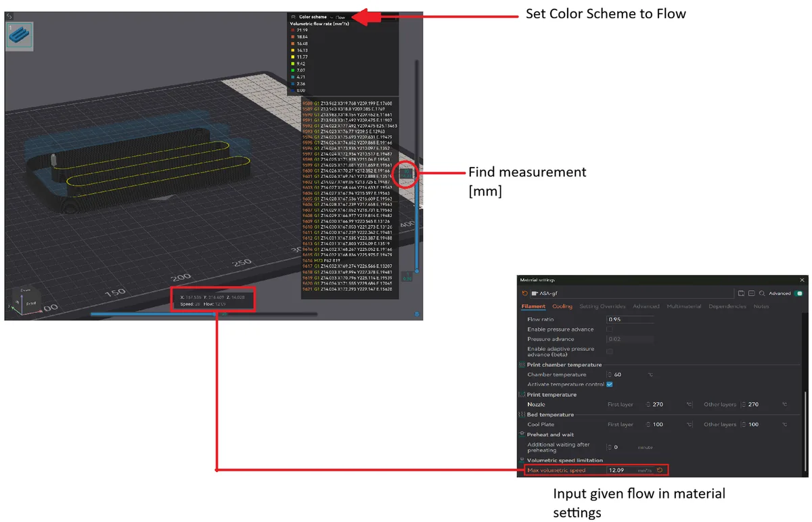Click the delete preset icon
Viewport: 812px width, 522px height.
click(x=751, y=293)
